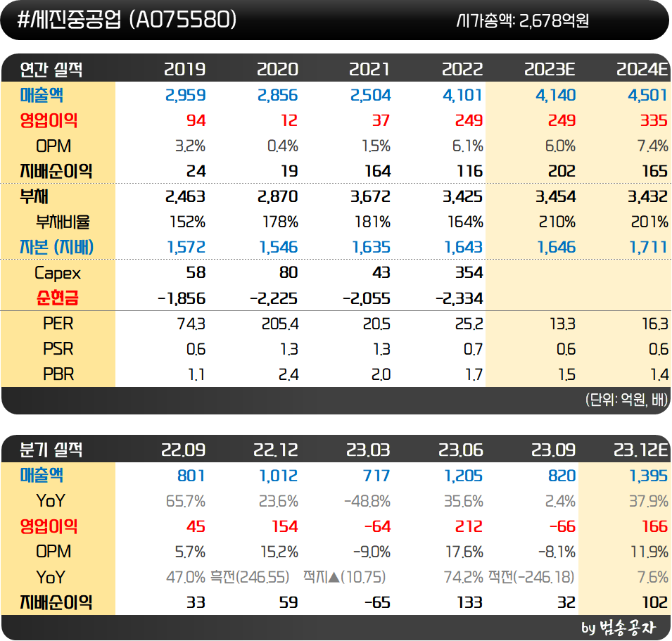This screenshot has width=672, height=641.
Task: Click PER value 205.4
Action: [280, 324]
